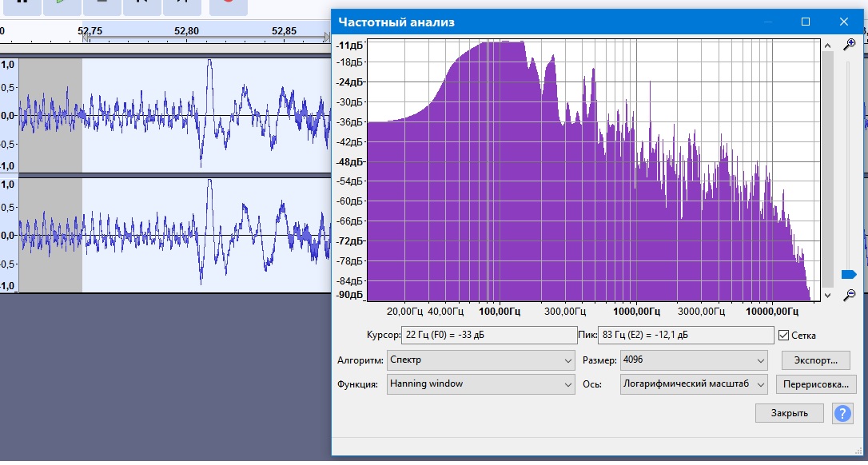Uncheck the Сетка grid checkbox
Viewport: 868px width, 465px height.
(x=783, y=336)
